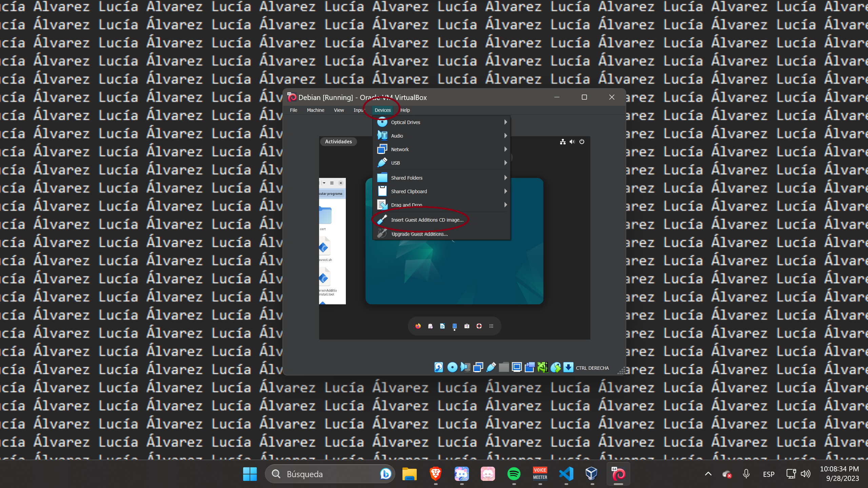Click the audio status icon in the VirtualBox bar
868x488 pixels.
pyautogui.click(x=465, y=367)
